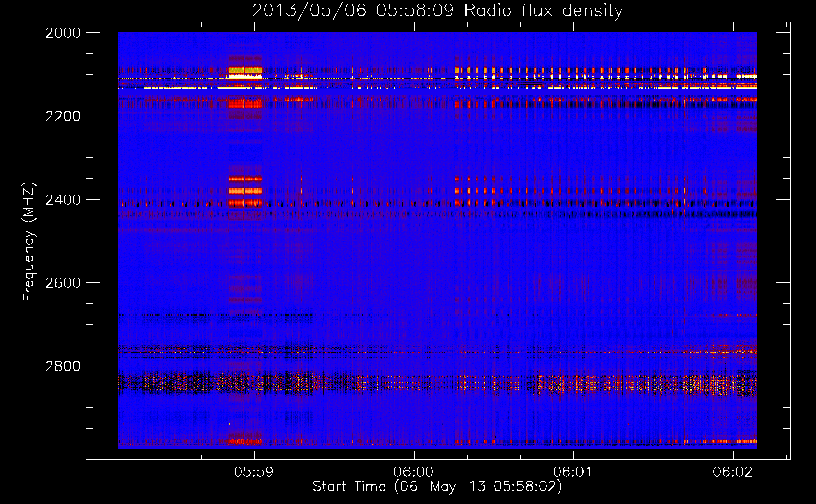
Task: Click the 06:00 time tick label
Action: click(x=414, y=472)
